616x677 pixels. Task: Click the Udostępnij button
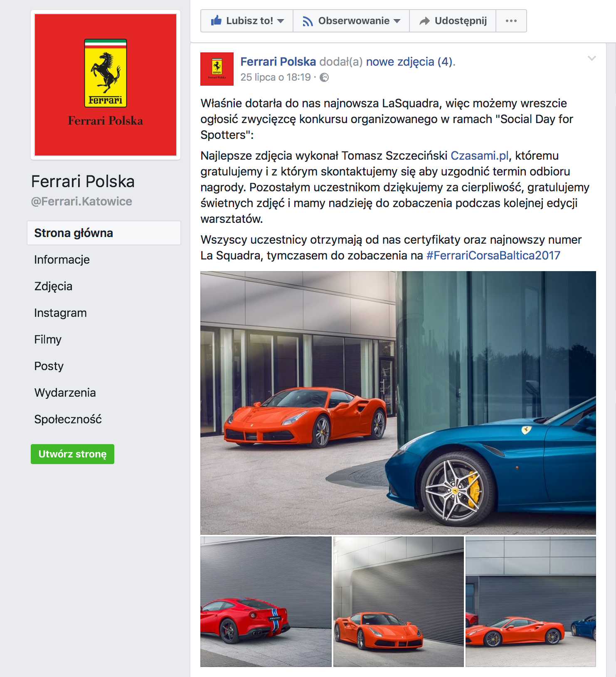(x=453, y=21)
